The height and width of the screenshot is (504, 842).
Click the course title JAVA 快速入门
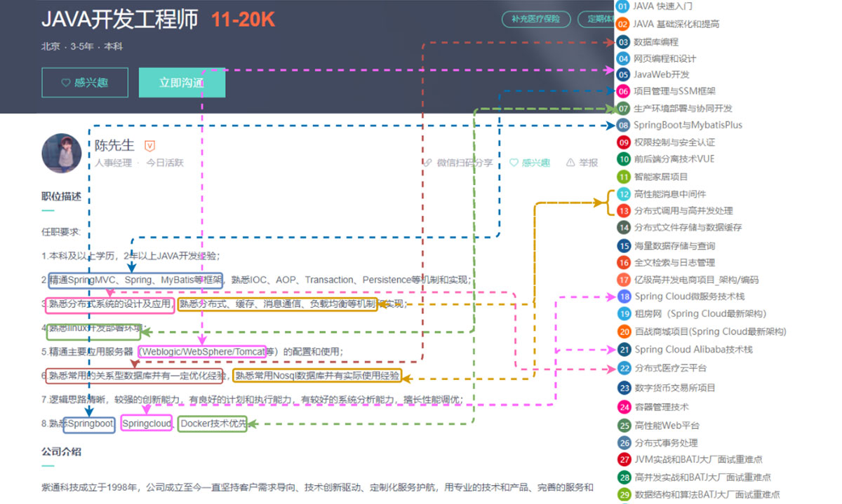(662, 6)
